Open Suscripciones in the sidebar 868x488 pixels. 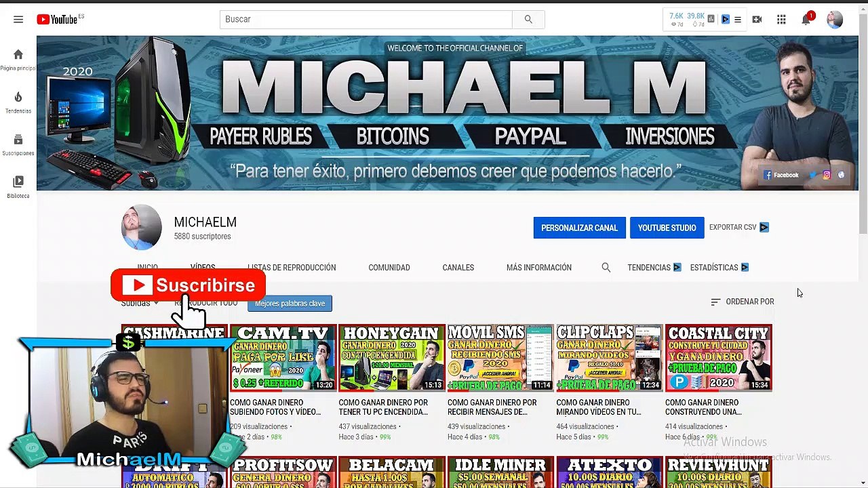point(18,145)
